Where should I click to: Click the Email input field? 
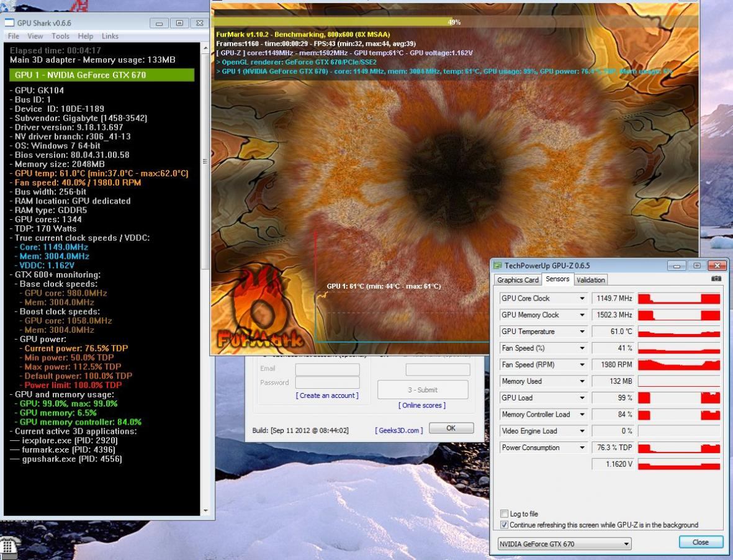click(327, 369)
